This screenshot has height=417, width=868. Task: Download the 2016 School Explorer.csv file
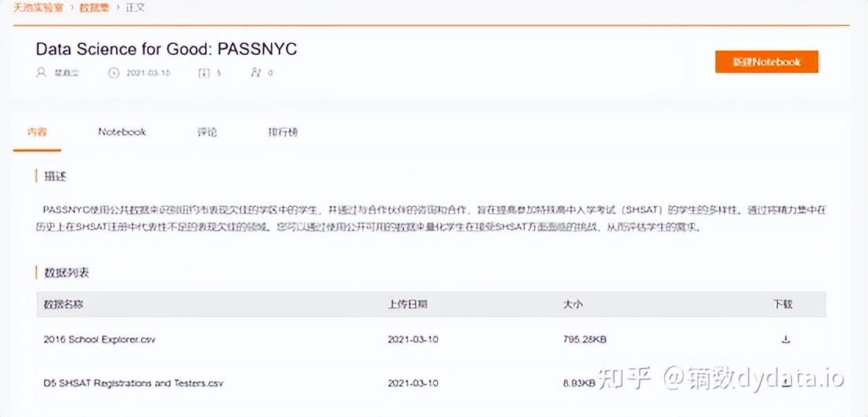coord(786,339)
